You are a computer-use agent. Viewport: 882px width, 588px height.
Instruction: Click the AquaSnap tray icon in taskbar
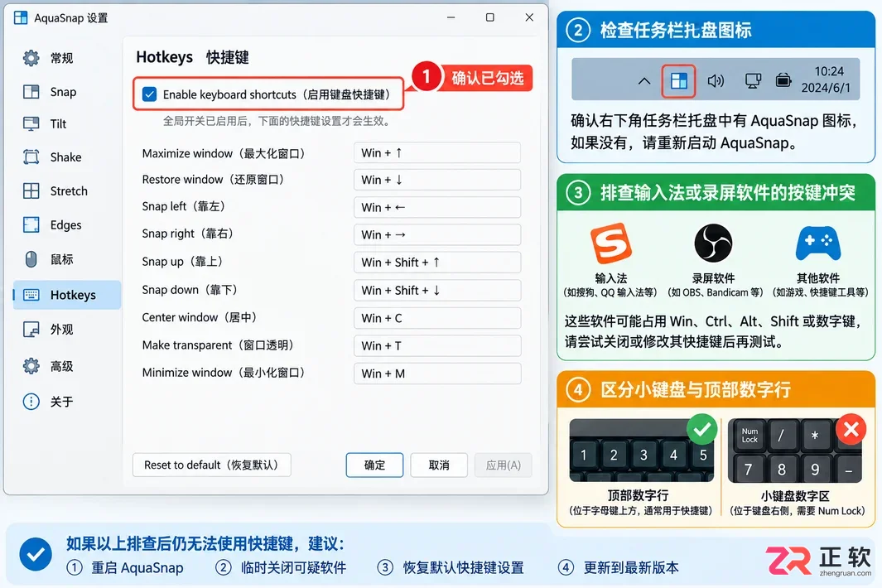pos(678,81)
